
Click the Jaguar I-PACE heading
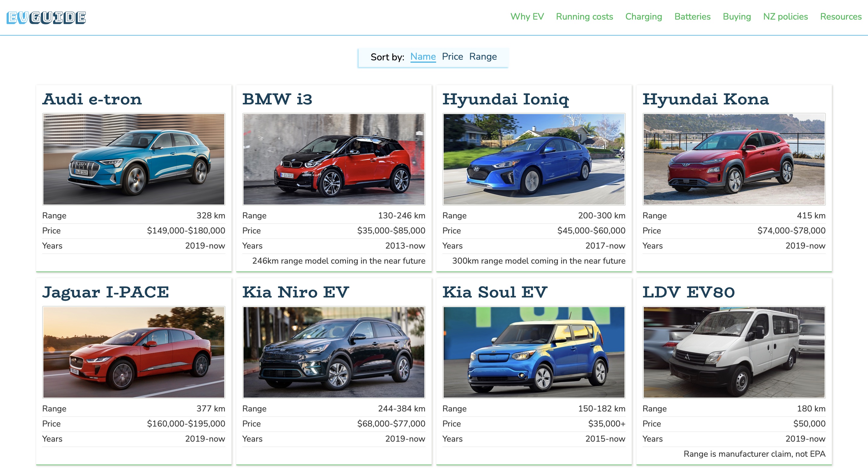click(105, 292)
